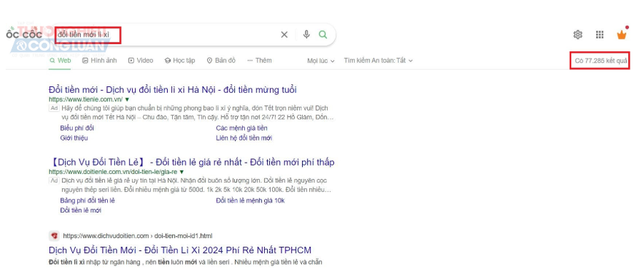Click the Giới thiệu sitelink
The image size is (644, 276).
pyautogui.click(x=74, y=138)
